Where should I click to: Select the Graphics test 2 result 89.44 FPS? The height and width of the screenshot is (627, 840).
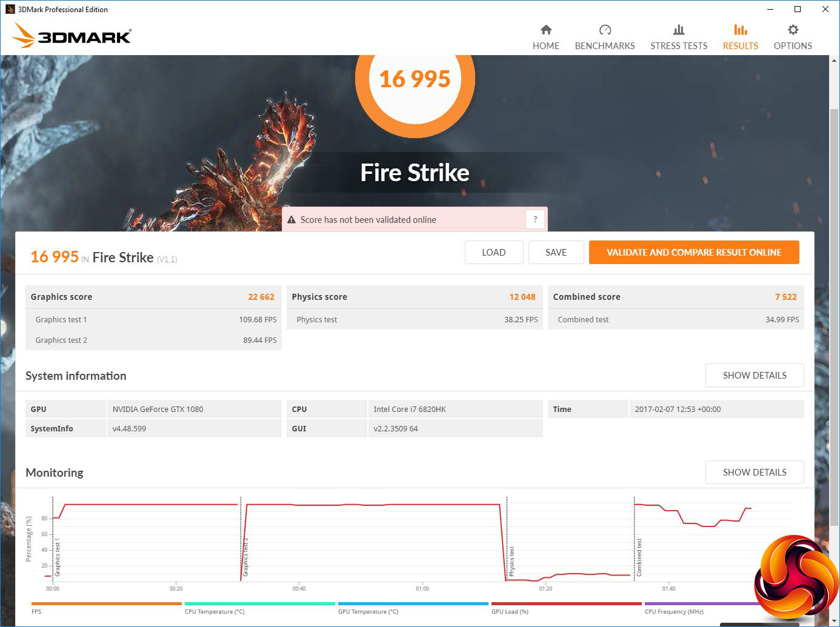(x=260, y=340)
